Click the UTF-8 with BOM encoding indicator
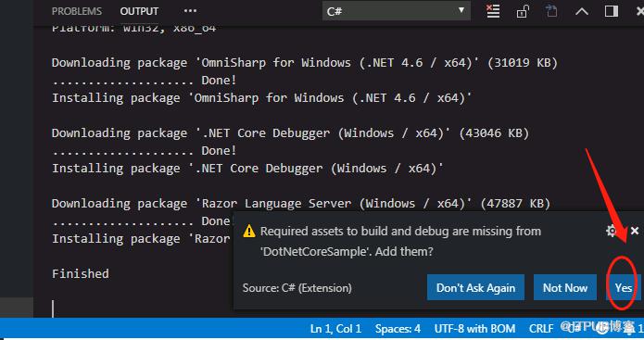644x340 pixels. pyautogui.click(x=474, y=329)
